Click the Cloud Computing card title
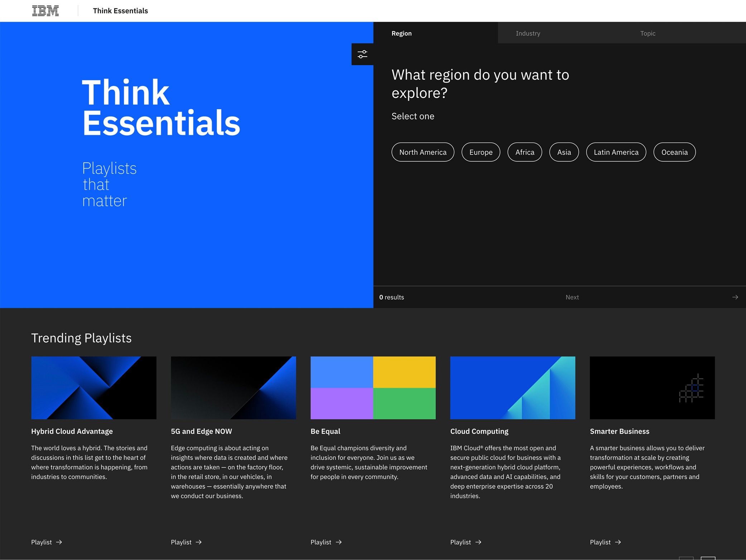 tap(479, 431)
